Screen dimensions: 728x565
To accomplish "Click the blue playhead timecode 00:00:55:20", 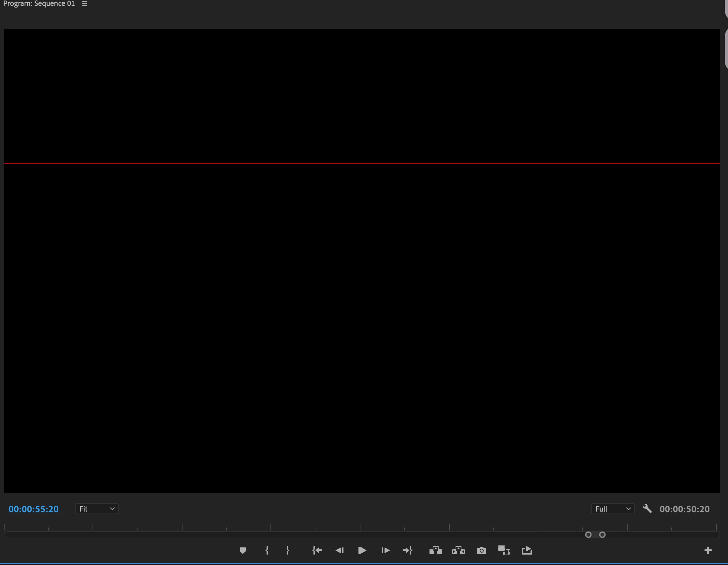I will (34, 509).
